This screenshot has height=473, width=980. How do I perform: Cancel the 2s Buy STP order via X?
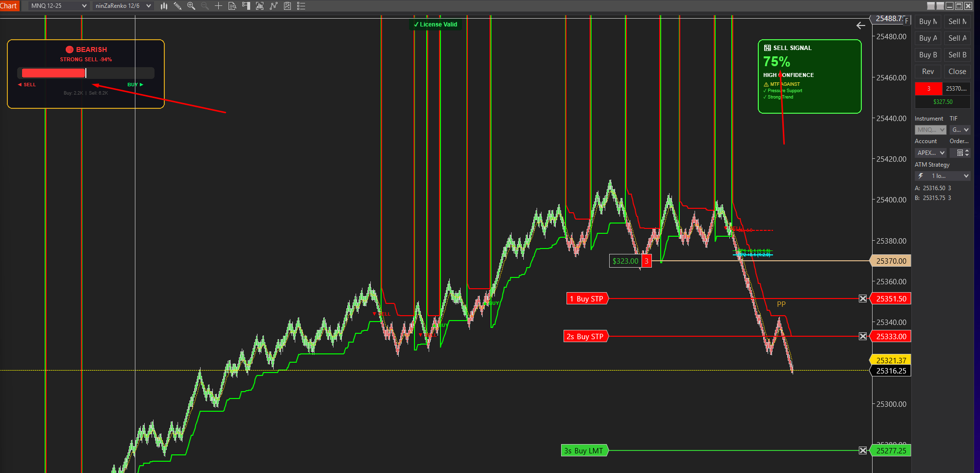click(863, 336)
